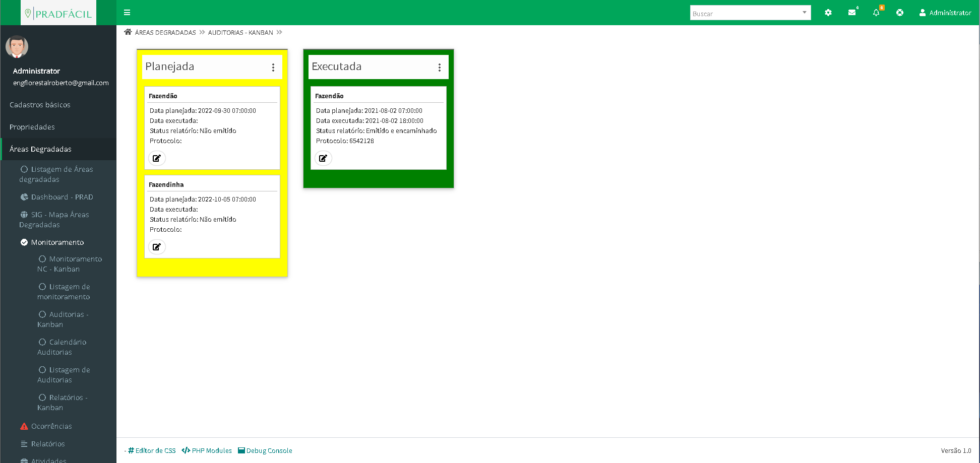Open the Executada column options menu

[440, 68]
